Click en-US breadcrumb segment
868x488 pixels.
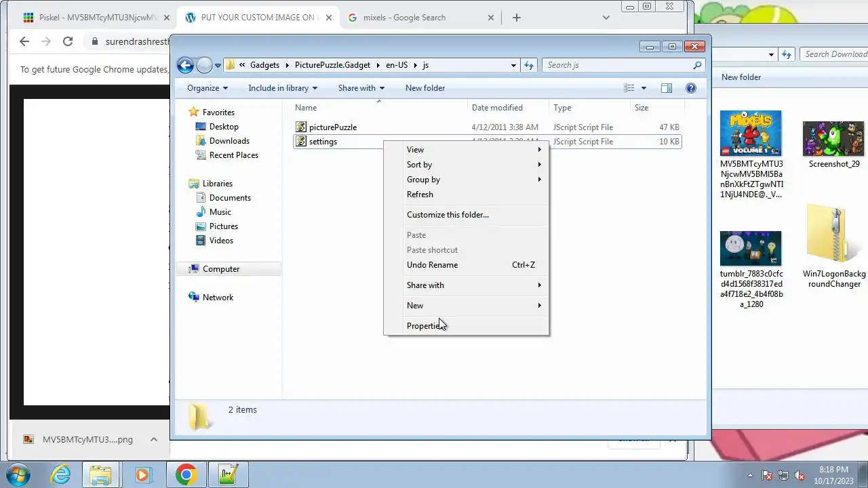click(x=397, y=65)
